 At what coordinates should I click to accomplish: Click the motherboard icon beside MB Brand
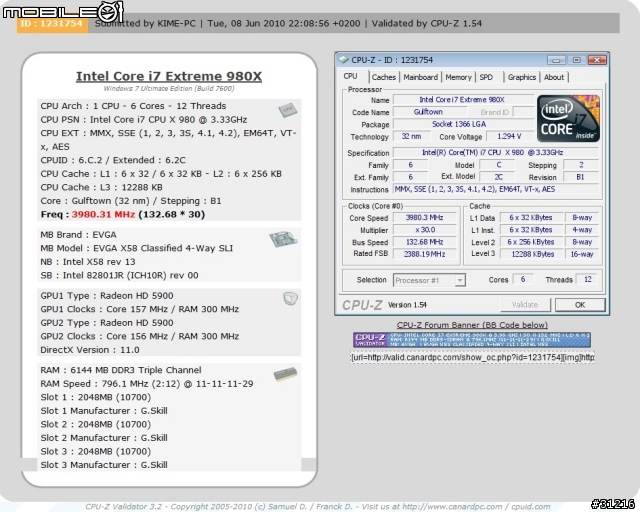pos(283,239)
